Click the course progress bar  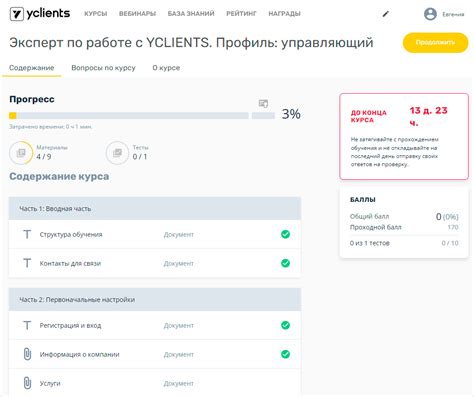[142, 116]
